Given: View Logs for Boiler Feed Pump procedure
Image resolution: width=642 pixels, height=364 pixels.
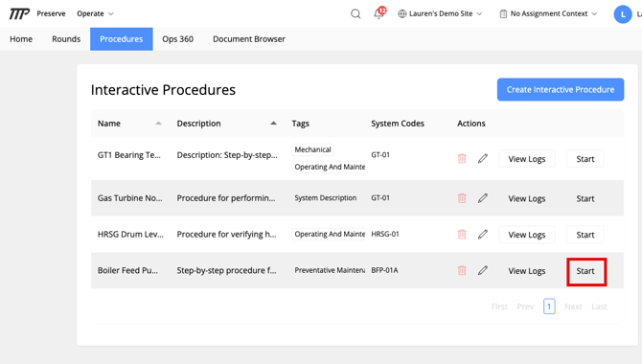Looking at the screenshot, I should (527, 271).
